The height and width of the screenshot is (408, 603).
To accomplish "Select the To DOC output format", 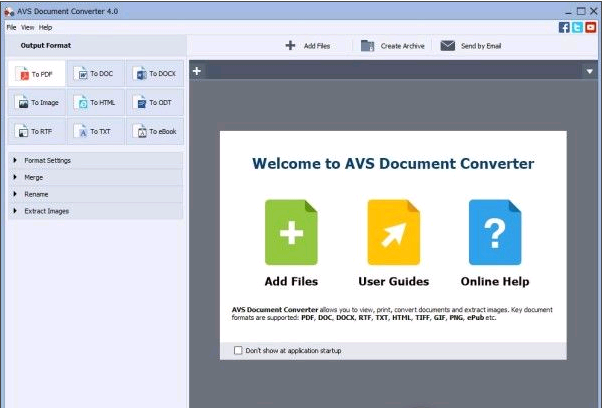I will 96,73.
